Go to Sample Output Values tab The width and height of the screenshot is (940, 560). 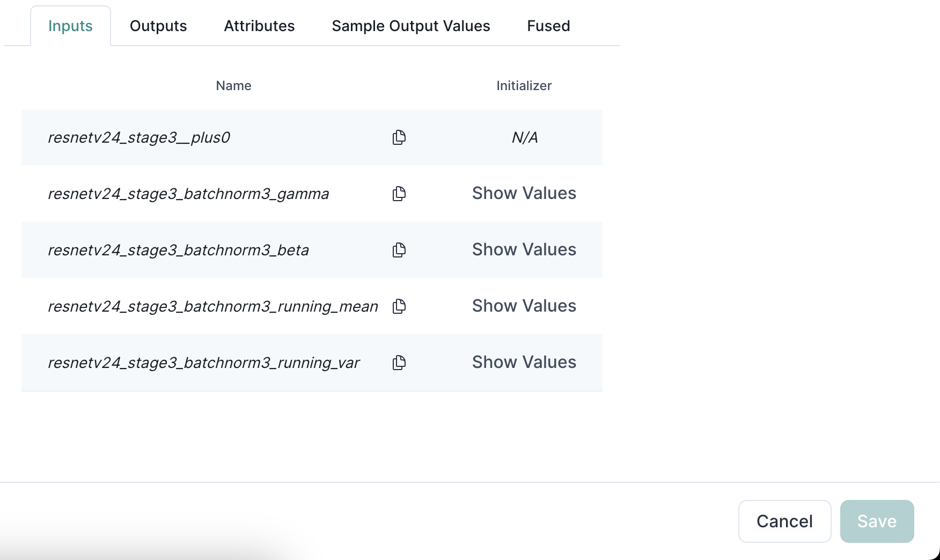[411, 26]
